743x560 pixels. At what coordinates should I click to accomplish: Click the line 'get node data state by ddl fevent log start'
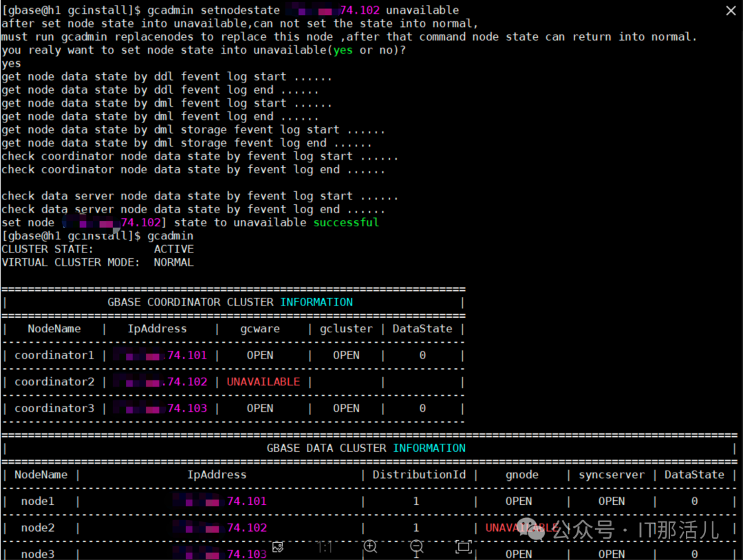(166, 77)
